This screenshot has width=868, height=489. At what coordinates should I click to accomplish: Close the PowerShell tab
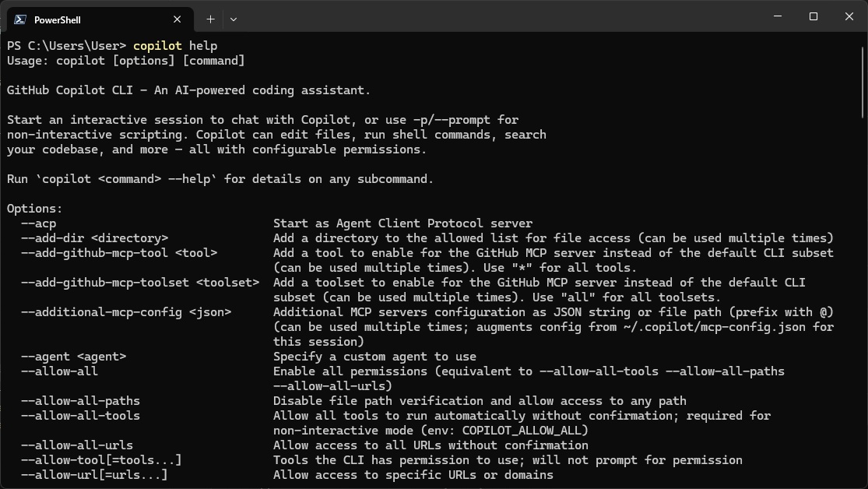[178, 19]
